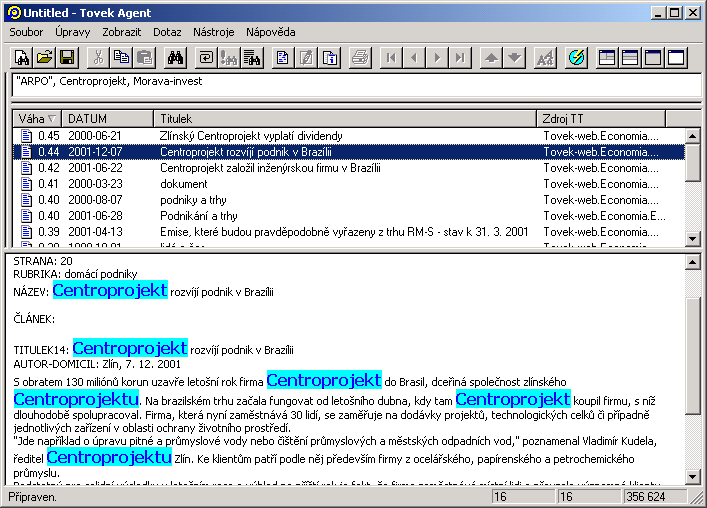Click the printer icon
The height and width of the screenshot is (508, 707).
(x=360, y=58)
